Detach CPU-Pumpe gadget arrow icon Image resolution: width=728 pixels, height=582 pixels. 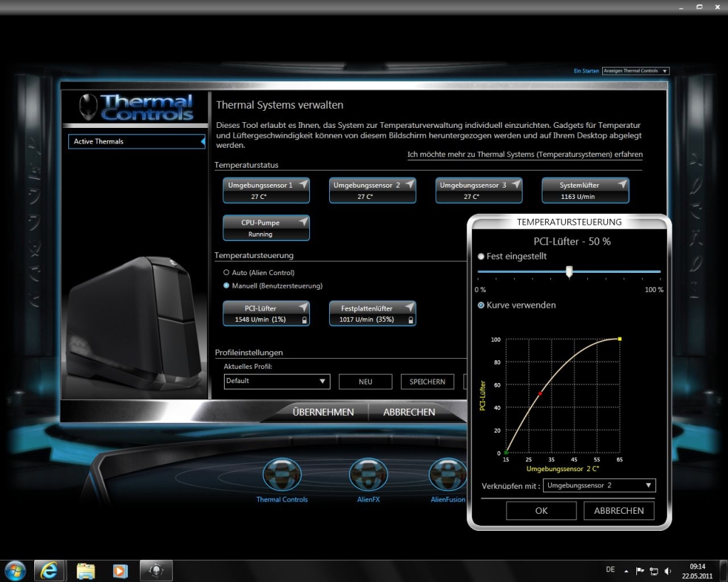(x=304, y=222)
